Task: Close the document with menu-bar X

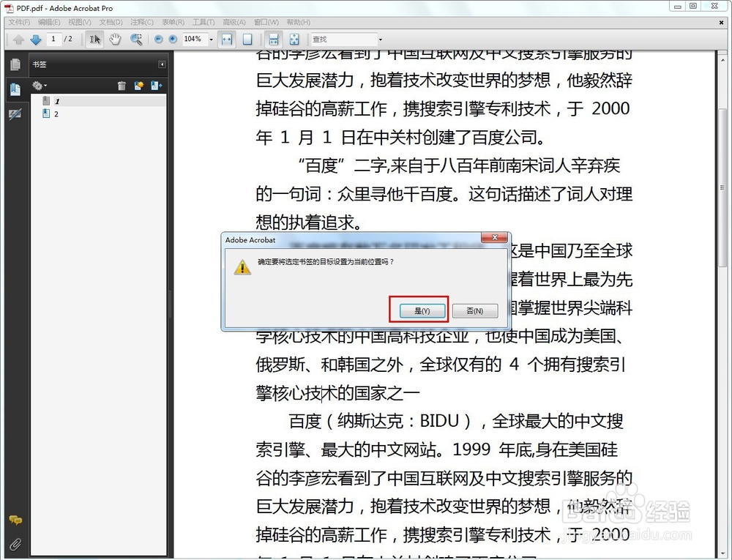Action: 721,22
